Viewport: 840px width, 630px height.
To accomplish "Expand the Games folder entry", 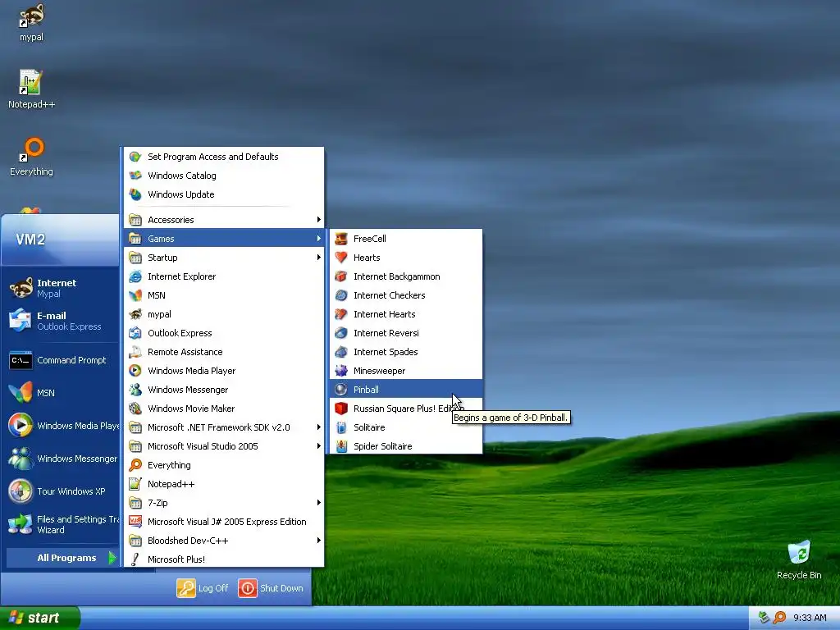I will coord(224,239).
